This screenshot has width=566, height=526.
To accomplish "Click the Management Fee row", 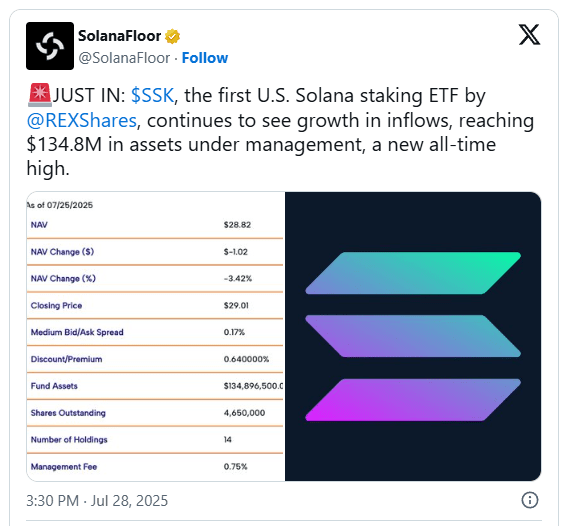I will click(155, 466).
